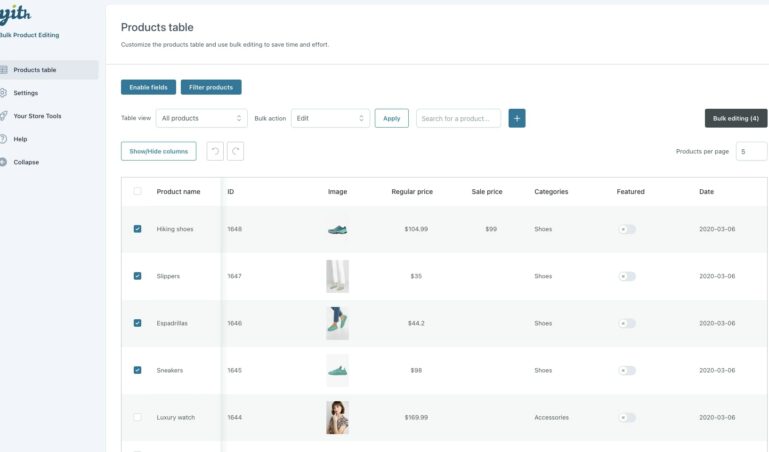Click the Bulk editing (4) button
The height and width of the screenshot is (452, 769).
pos(736,118)
